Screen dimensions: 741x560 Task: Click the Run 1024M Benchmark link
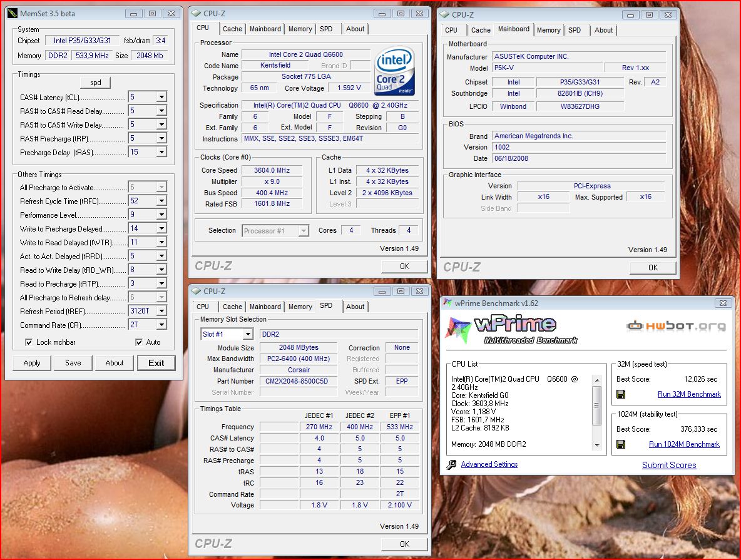point(684,444)
